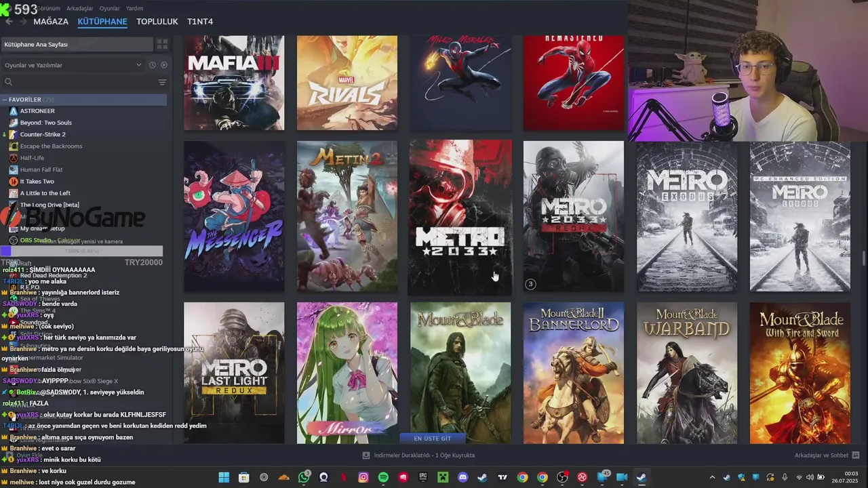This screenshot has width=868, height=488.
Task: Open the Wi-Fi network tray icon
Action: coord(799,478)
